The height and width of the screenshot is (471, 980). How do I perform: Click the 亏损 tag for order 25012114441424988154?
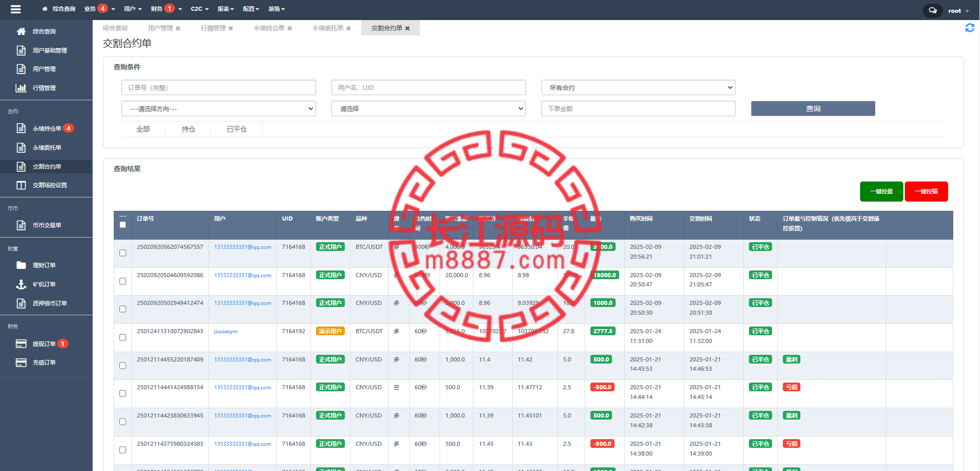point(792,387)
